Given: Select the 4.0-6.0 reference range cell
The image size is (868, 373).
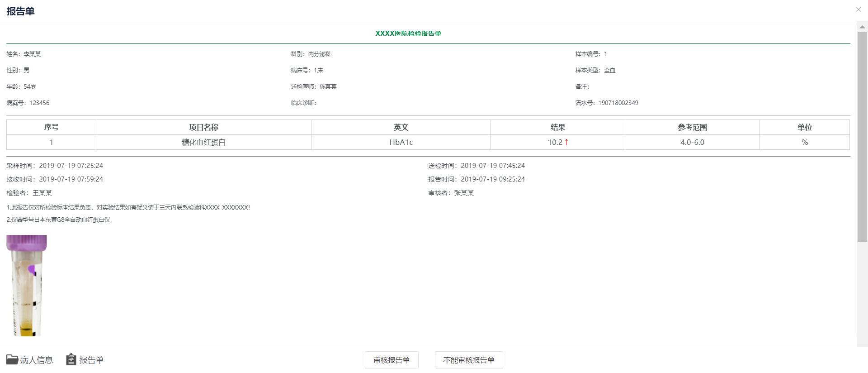Looking at the screenshot, I should [692, 142].
